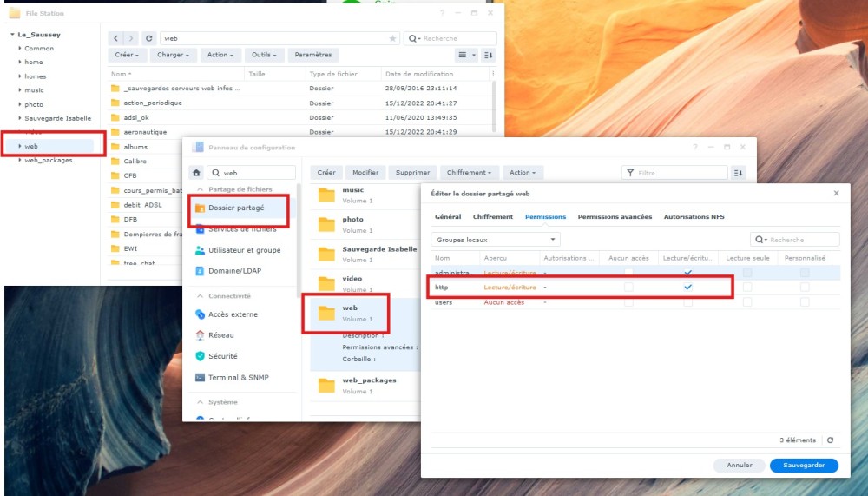Bookmark the web path with star icon

pyautogui.click(x=392, y=38)
